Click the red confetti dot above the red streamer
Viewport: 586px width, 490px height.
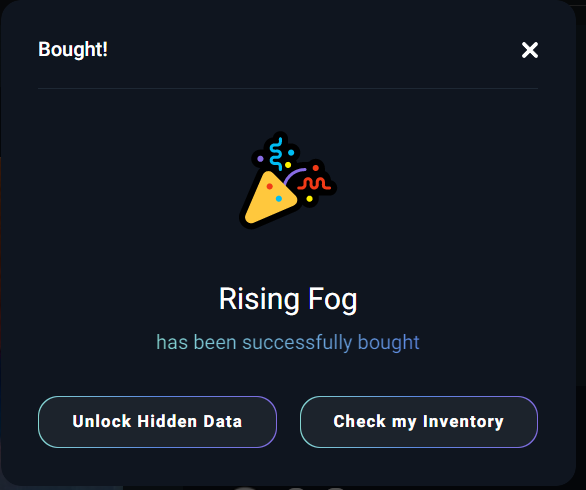tap(316, 168)
